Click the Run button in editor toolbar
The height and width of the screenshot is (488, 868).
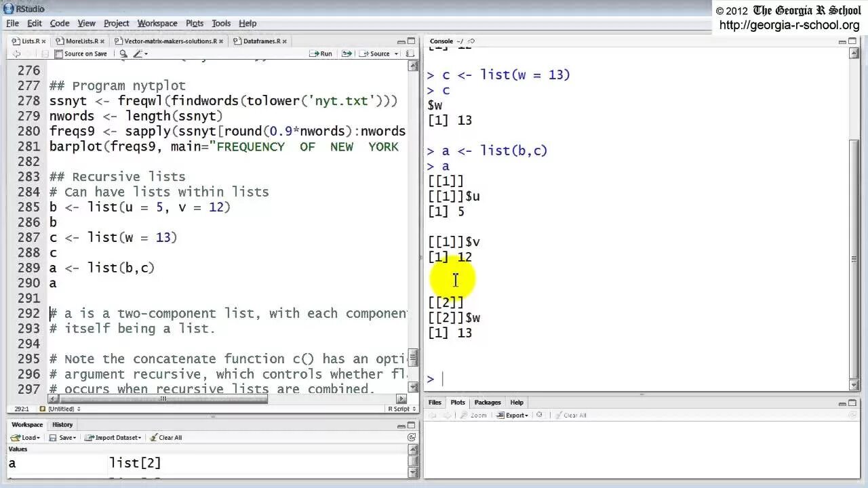tap(321, 54)
